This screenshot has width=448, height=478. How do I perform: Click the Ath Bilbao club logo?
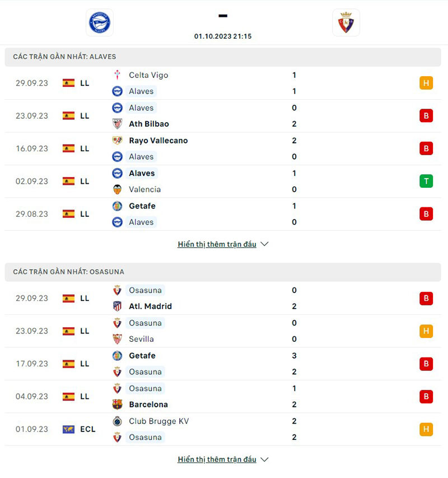pos(117,124)
